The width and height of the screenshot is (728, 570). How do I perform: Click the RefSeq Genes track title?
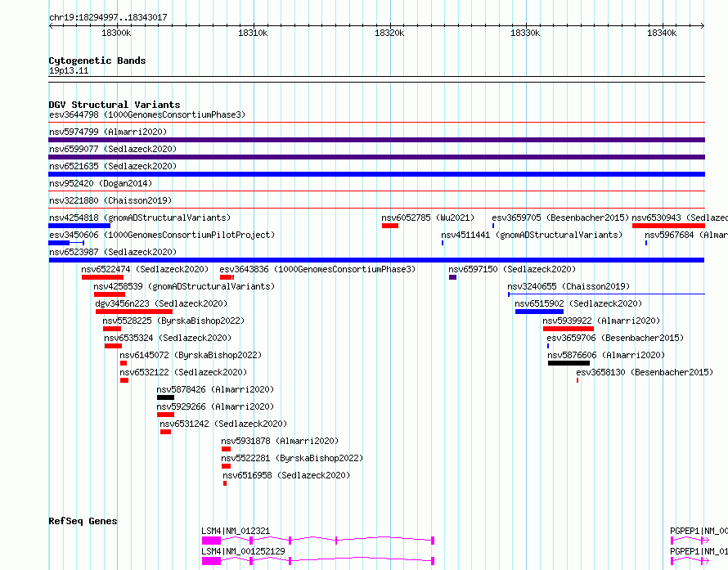83,521
